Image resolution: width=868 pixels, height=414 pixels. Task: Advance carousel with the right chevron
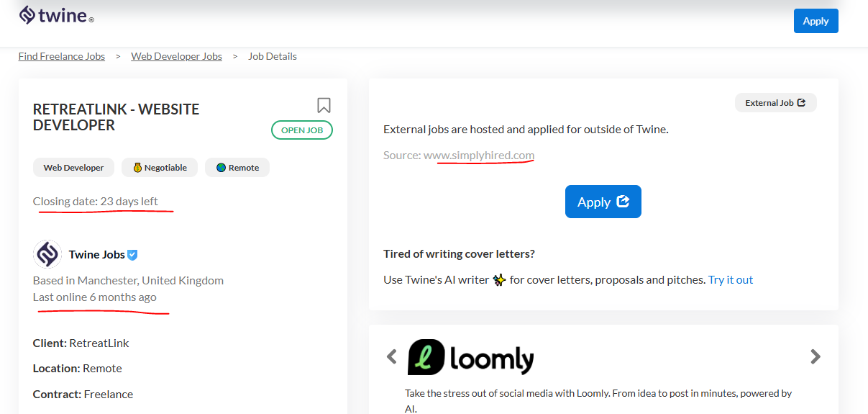click(x=815, y=356)
